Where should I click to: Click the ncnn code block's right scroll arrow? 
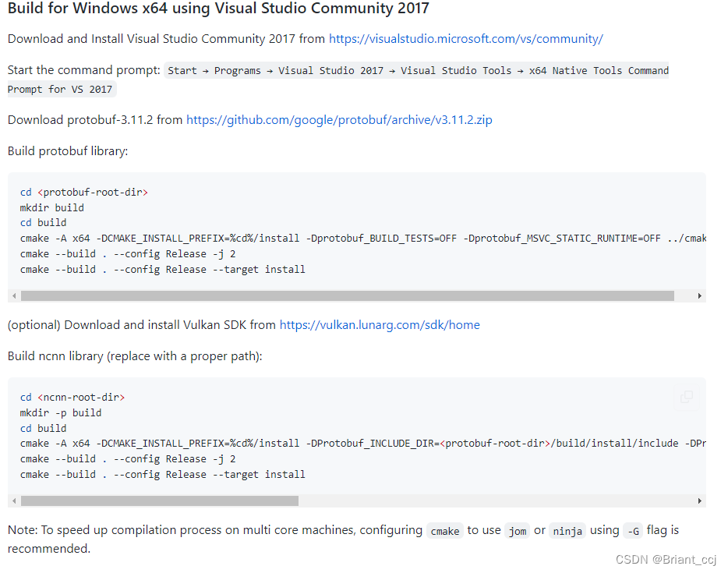(x=700, y=501)
